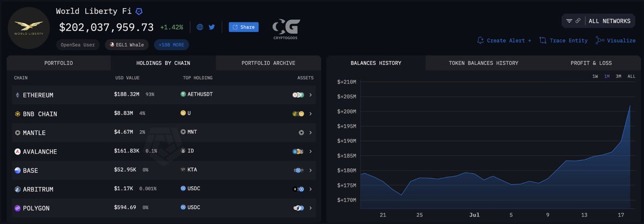
Task: Click the Base chain icon
Action: pos(17,170)
